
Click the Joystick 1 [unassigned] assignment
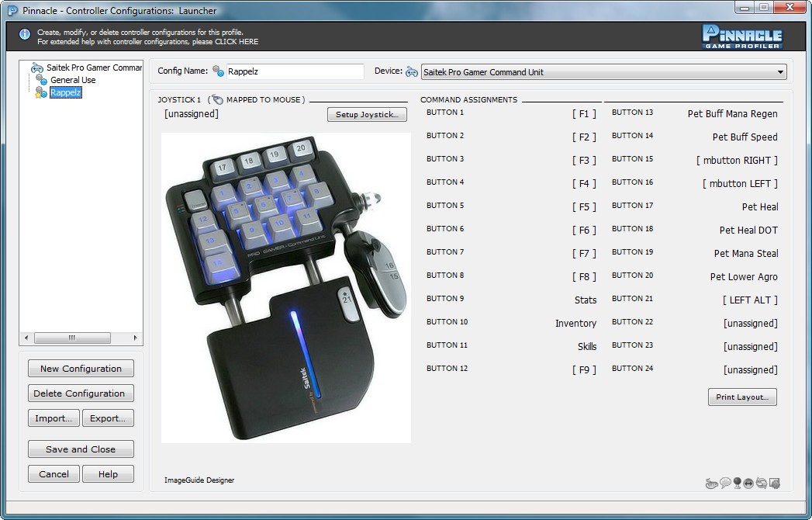tap(191, 113)
